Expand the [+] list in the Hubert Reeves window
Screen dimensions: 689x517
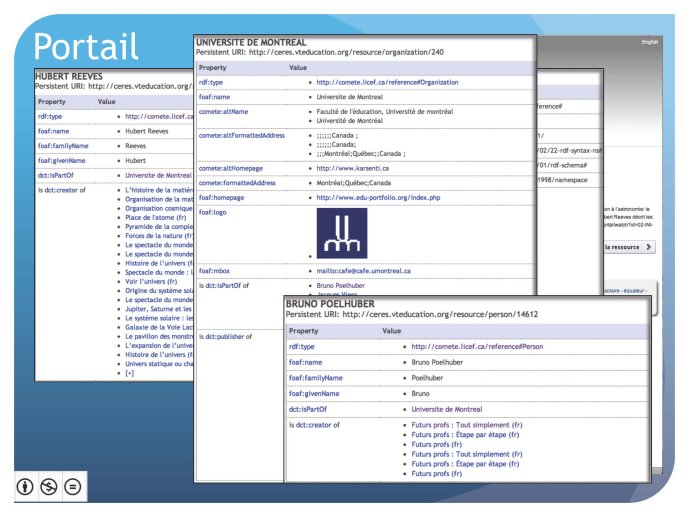[x=130, y=373]
